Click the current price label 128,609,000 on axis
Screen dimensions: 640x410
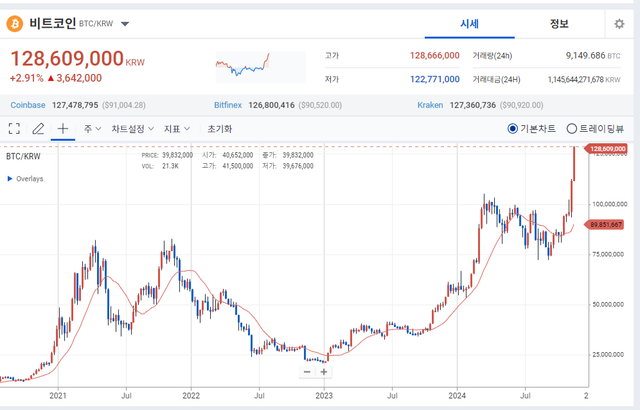pos(607,148)
